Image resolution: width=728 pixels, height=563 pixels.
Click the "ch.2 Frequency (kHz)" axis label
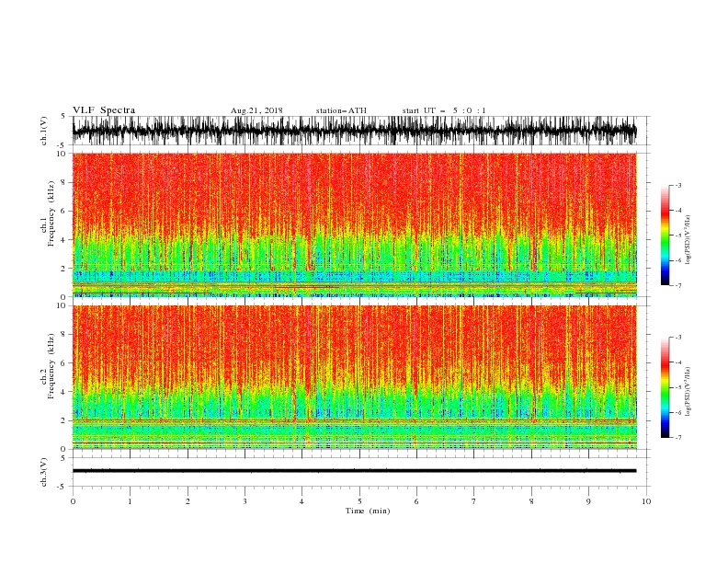(x=48, y=365)
